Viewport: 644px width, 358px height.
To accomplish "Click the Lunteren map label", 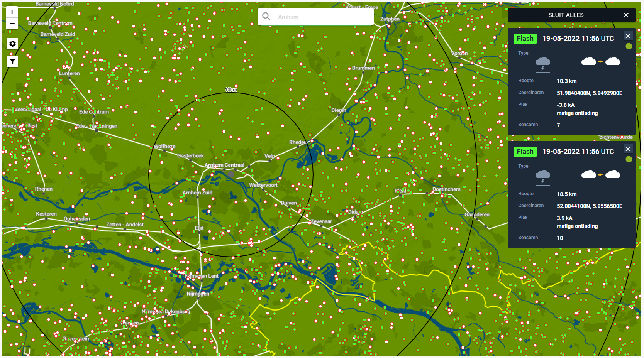I will coord(69,73).
